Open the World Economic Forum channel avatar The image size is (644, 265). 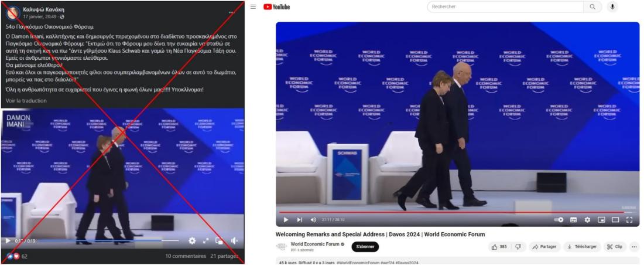pyautogui.click(x=282, y=246)
